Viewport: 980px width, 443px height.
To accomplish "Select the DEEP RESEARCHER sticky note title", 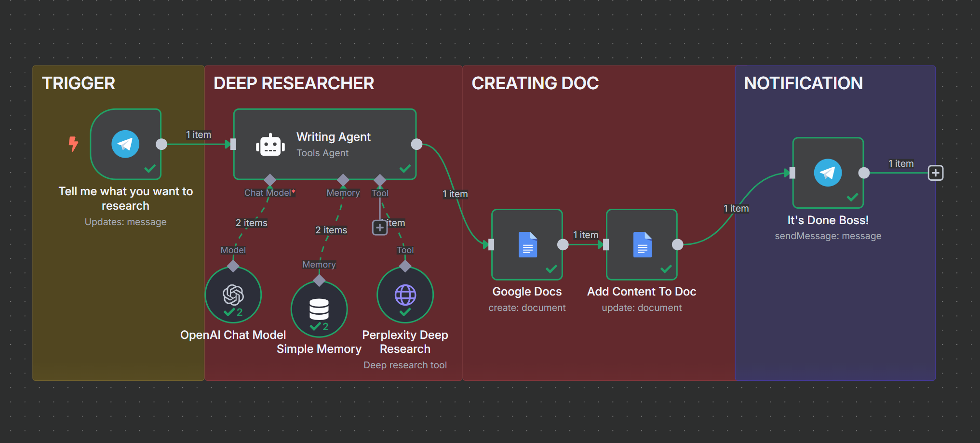I will coord(294,83).
